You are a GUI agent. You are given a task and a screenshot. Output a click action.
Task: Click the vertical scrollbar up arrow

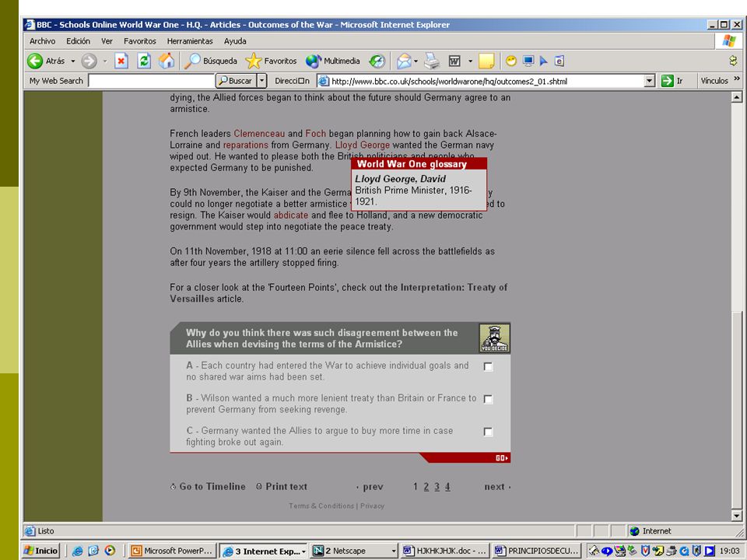737,97
